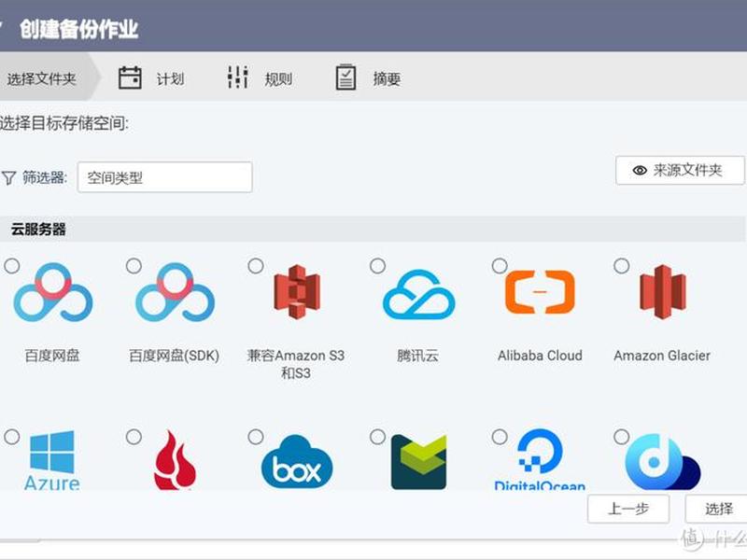The image size is (747, 560).
Task: Click the 兼容Amazon S3和S3 label text
Action: [296, 364]
